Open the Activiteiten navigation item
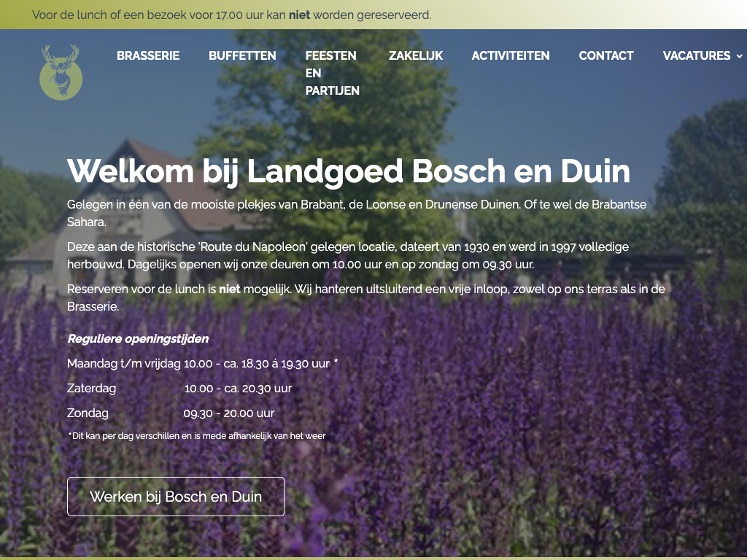 pos(511,55)
